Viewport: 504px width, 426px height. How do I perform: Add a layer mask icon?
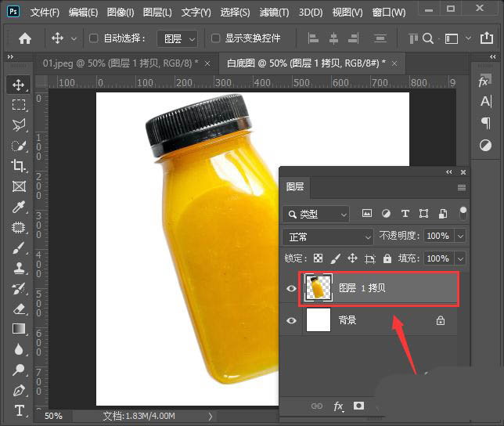pos(358,406)
